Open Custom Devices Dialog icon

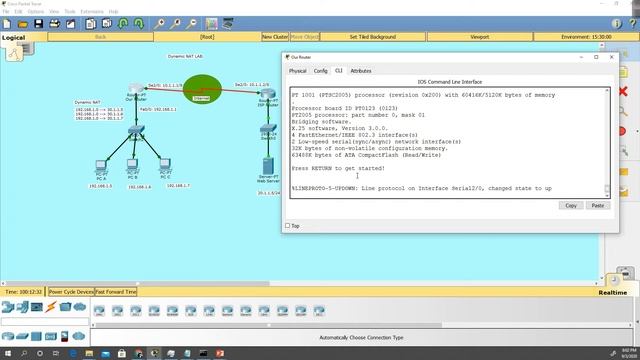coord(228,24)
